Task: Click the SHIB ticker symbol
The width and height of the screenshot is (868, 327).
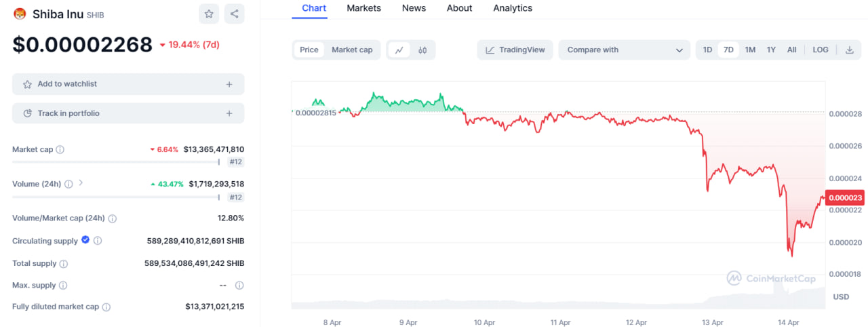Action: (96, 15)
